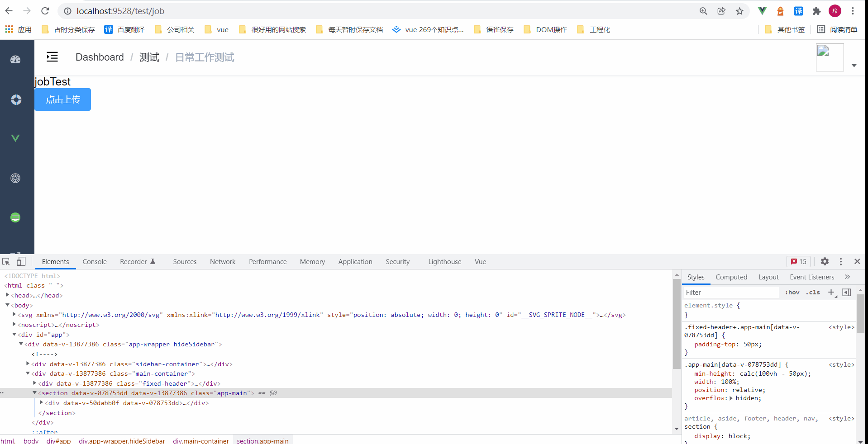Toggle element state with :hov button
868x444 pixels.
pyautogui.click(x=792, y=292)
